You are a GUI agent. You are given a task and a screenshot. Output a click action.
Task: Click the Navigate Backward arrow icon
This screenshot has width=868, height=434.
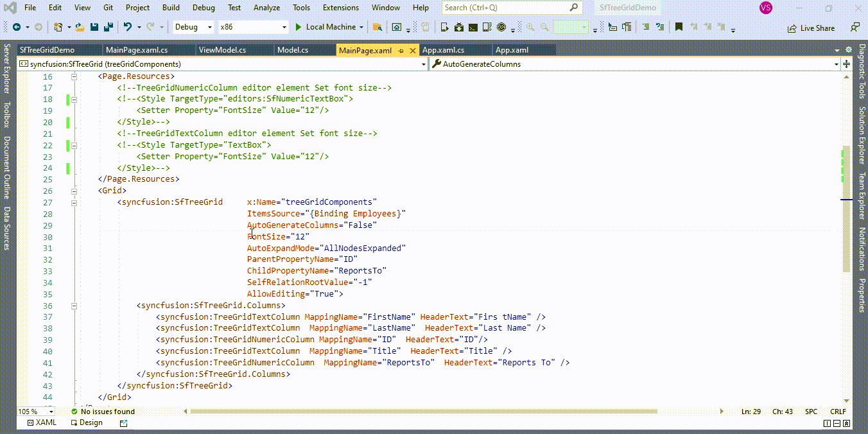[16, 27]
